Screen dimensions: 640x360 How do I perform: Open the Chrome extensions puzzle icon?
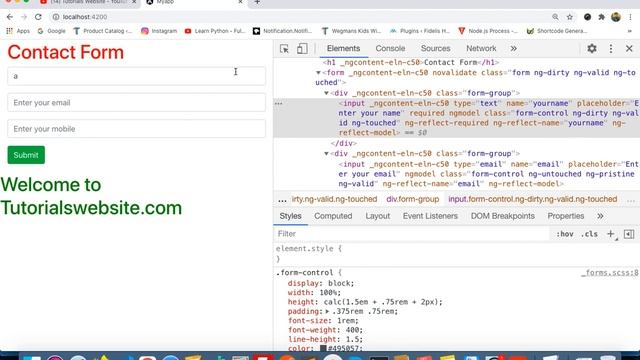point(601,17)
